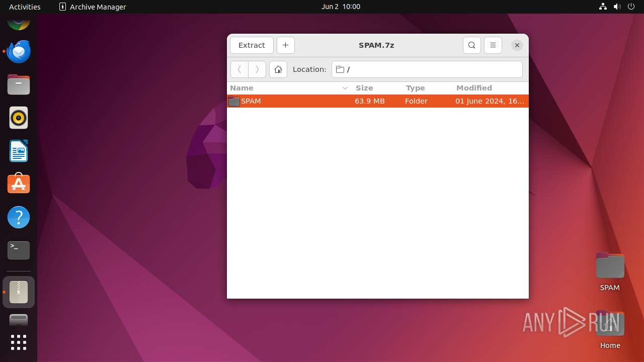This screenshot has width=644, height=362.
Task: Click Archive Manager dock icon
Action: click(x=19, y=292)
